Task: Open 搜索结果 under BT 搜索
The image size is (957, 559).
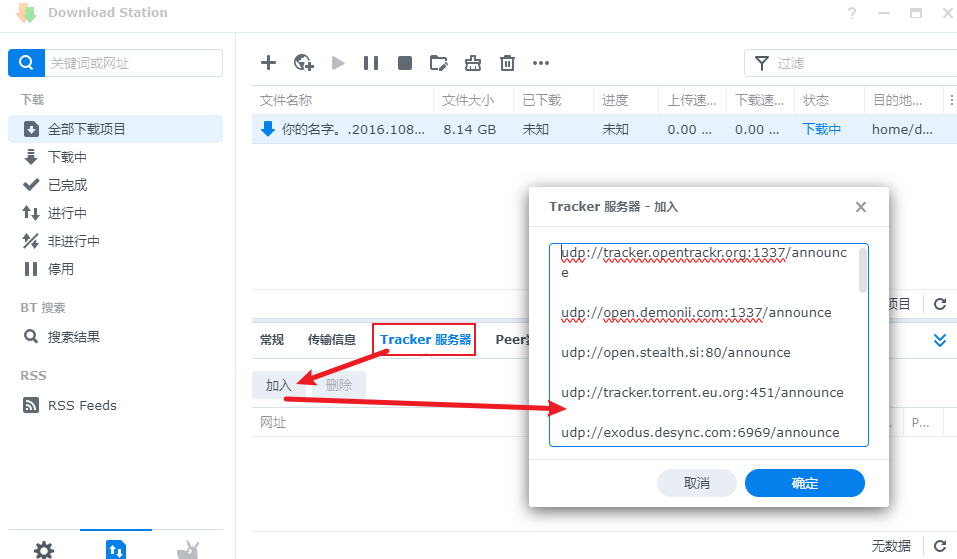Action: [x=115, y=337]
